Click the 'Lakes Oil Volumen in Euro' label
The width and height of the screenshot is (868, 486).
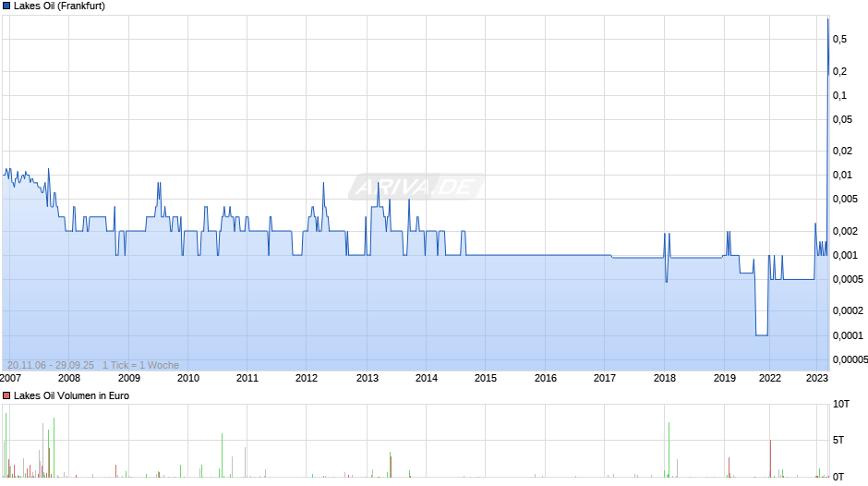(x=71, y=395)
